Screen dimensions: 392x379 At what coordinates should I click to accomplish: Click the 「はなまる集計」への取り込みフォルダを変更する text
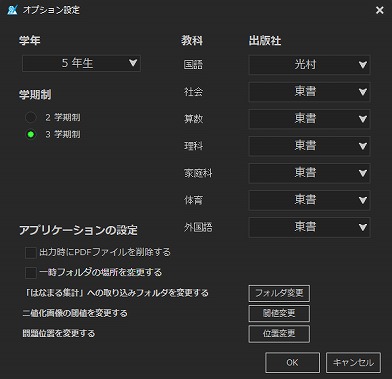[117, 293]
